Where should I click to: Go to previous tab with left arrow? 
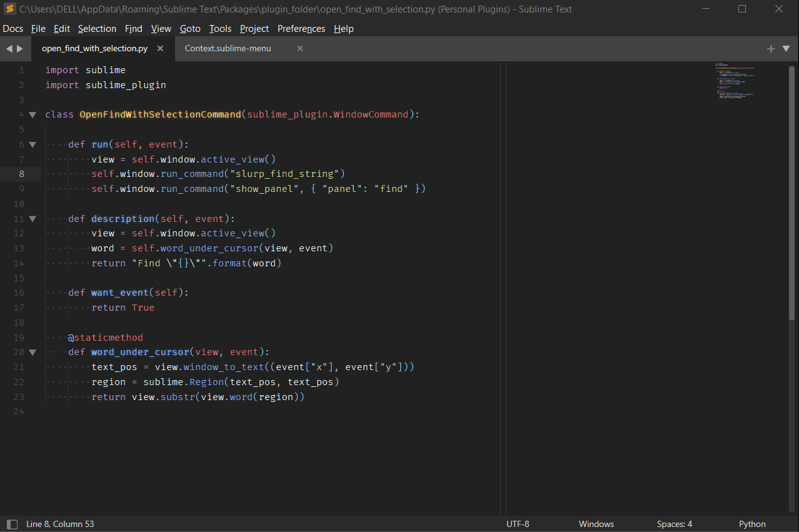pos(9,49)
